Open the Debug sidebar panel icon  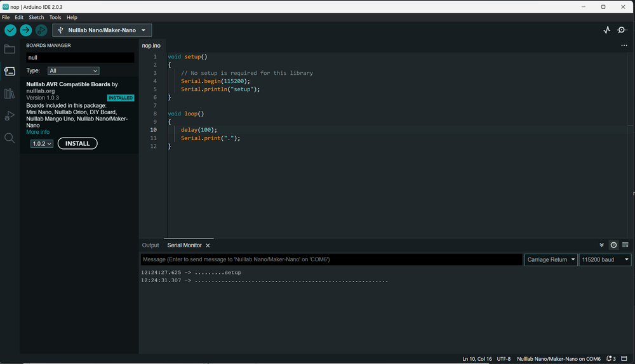(x=10, y=115)
